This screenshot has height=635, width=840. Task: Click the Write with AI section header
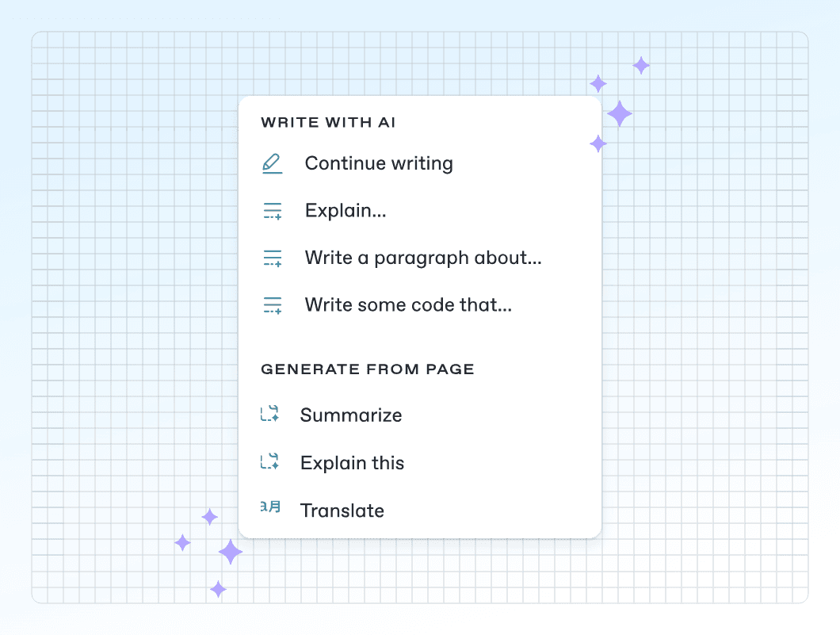pyautogui.click(x=329, y=123)
